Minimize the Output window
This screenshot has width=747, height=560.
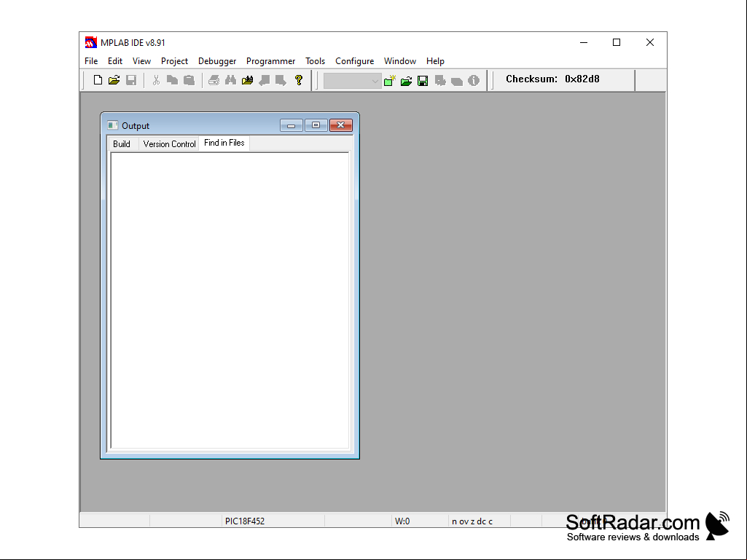tap(291, 125)
